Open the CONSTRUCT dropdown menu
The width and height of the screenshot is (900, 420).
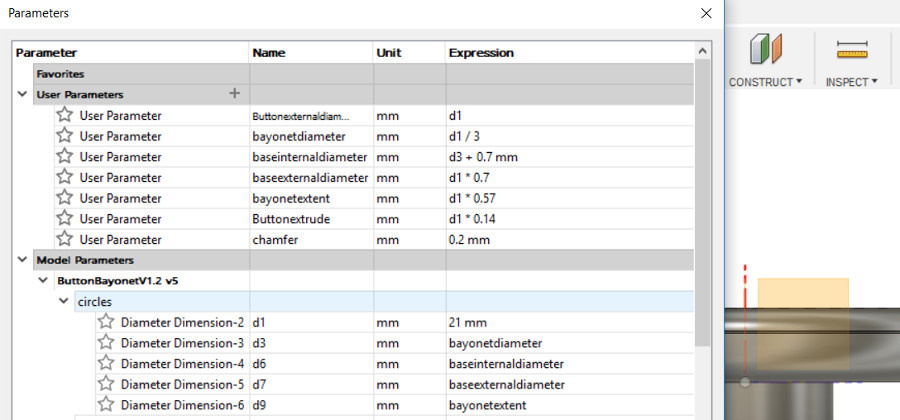click(x=766, y=82)
